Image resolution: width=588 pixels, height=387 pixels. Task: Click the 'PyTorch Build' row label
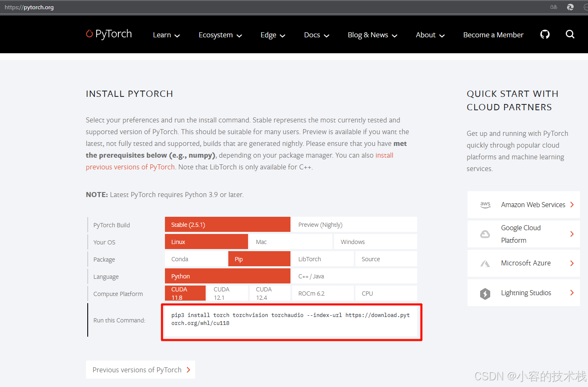[112, 225]
